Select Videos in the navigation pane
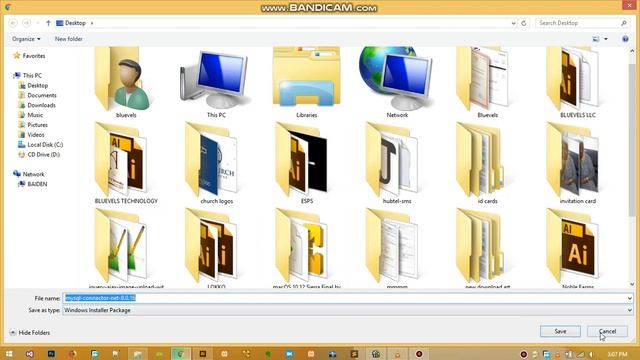Screen dimensions: 640x360 (31, 135)
